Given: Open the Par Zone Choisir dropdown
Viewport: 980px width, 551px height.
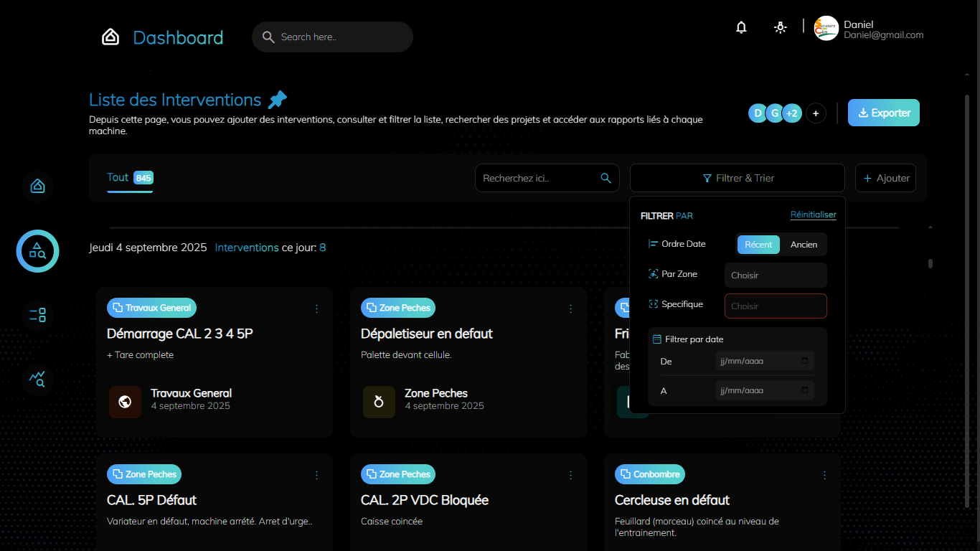Looking at the screenshot, I should pyautogui.click(x=775, y=275).
